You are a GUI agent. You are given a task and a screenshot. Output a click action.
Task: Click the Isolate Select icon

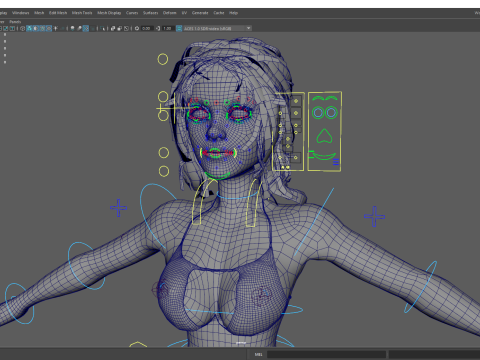point(102,28)
